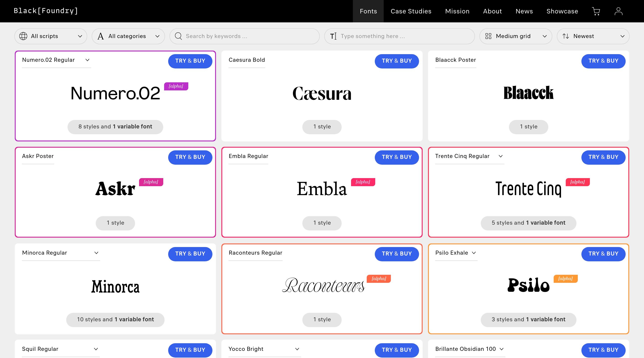This screenshot has width=644, height=358.
Task: Click the magnifier icon in keyword search
Action: [x=178, y=36]
